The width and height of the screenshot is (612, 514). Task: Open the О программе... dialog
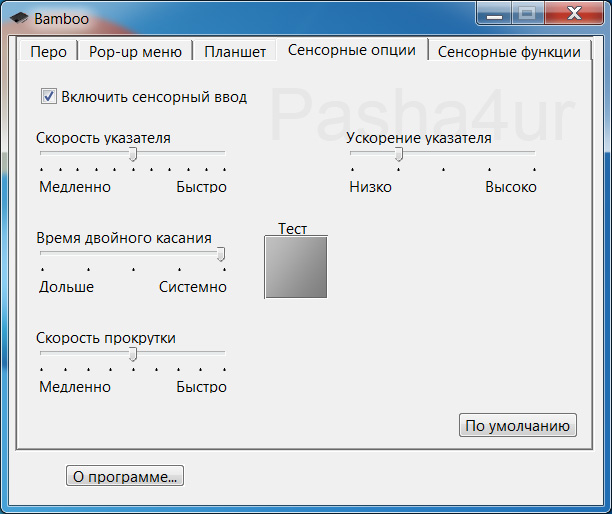point(125,476)
